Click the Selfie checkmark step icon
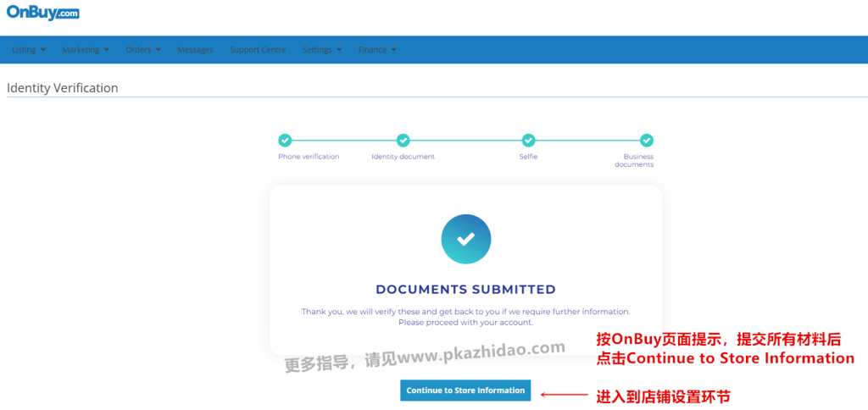 [x=528, y=141]
